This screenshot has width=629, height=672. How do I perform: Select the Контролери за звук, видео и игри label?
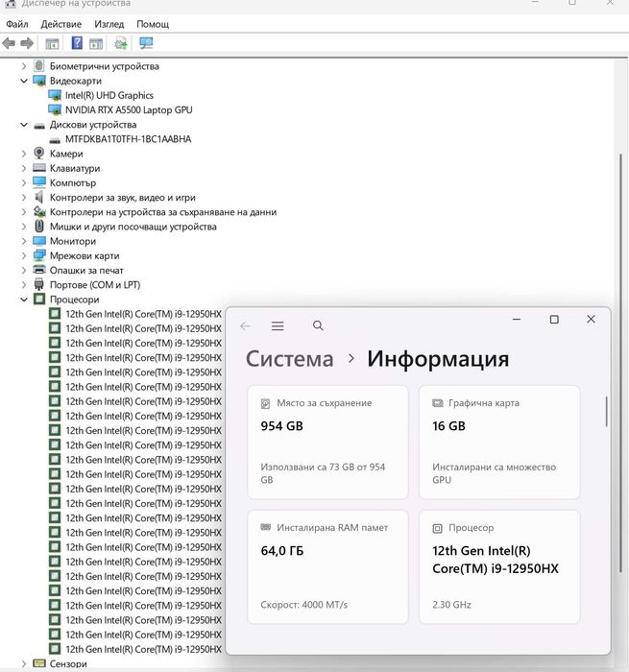[123, 197]
